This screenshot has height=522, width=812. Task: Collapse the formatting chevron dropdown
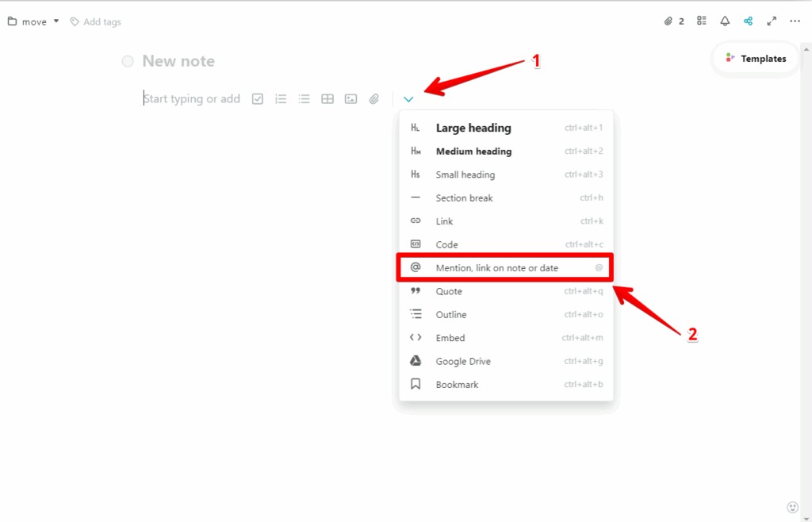click(x=408, y=99)
